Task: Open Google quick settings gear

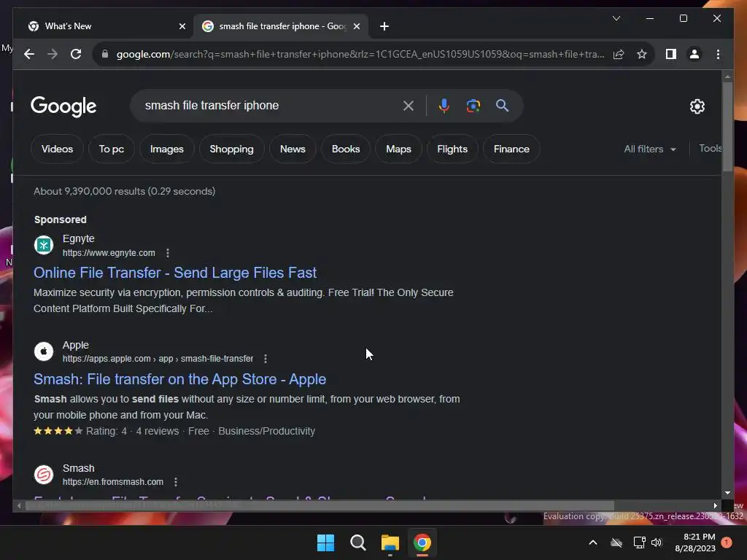Action: [x=697, y=106]
